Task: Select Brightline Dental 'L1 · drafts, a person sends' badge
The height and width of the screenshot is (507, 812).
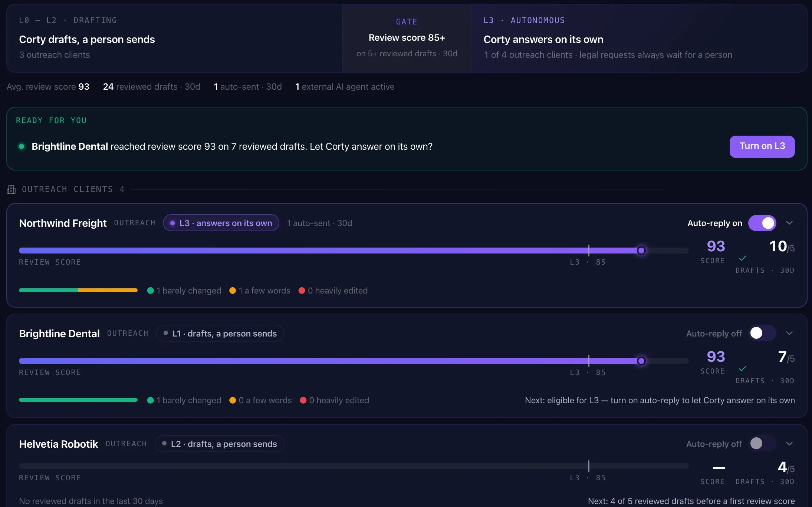Action: (220, 334)
